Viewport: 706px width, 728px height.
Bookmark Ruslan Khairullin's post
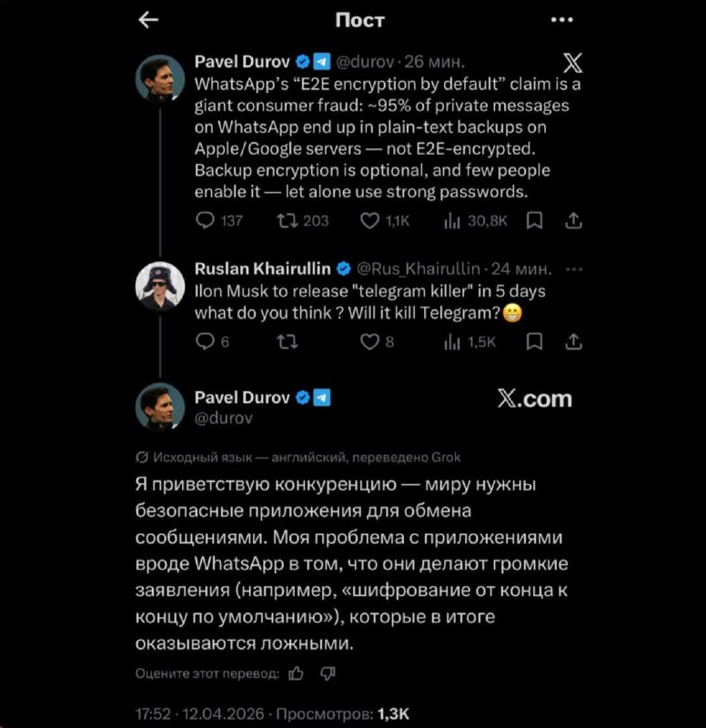coord(536,342)
